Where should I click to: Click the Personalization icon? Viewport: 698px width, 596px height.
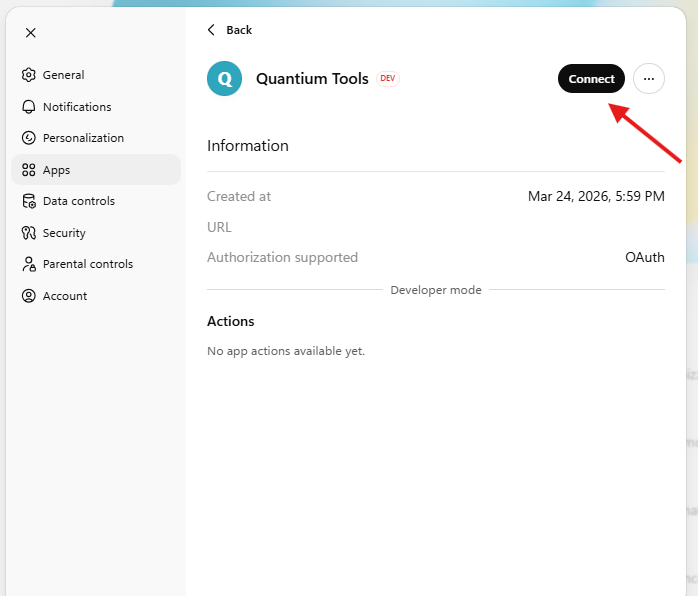[28, 138]
